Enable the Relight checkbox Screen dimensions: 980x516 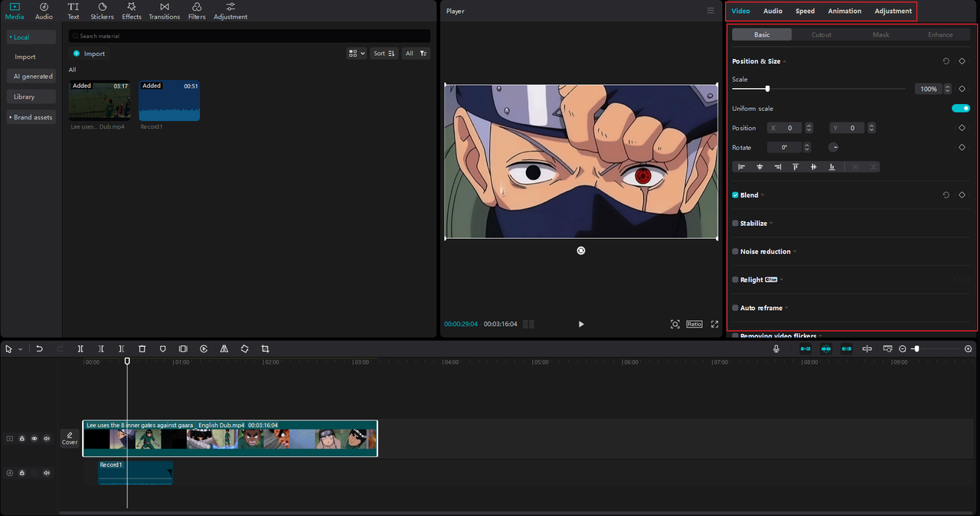[x=735, y=279]
